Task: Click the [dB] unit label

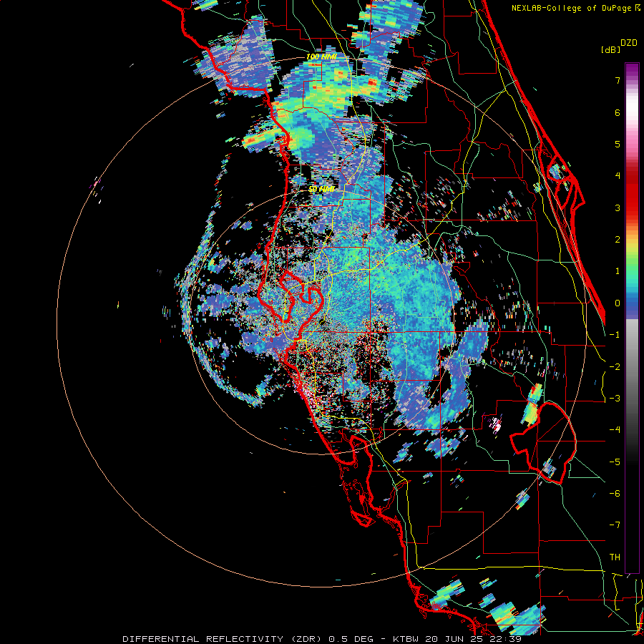Action: (610, 49)
